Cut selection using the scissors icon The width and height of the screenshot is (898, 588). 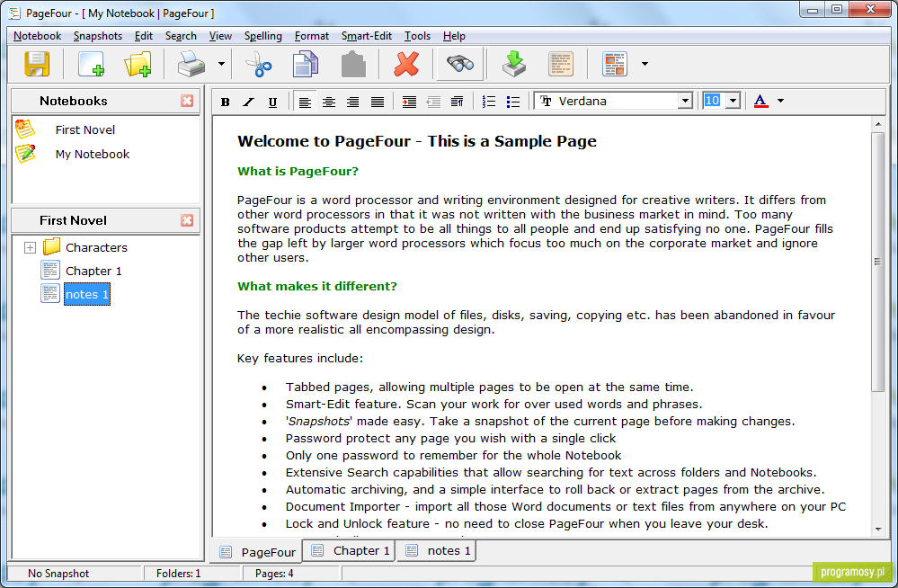(x=258, y=64)
